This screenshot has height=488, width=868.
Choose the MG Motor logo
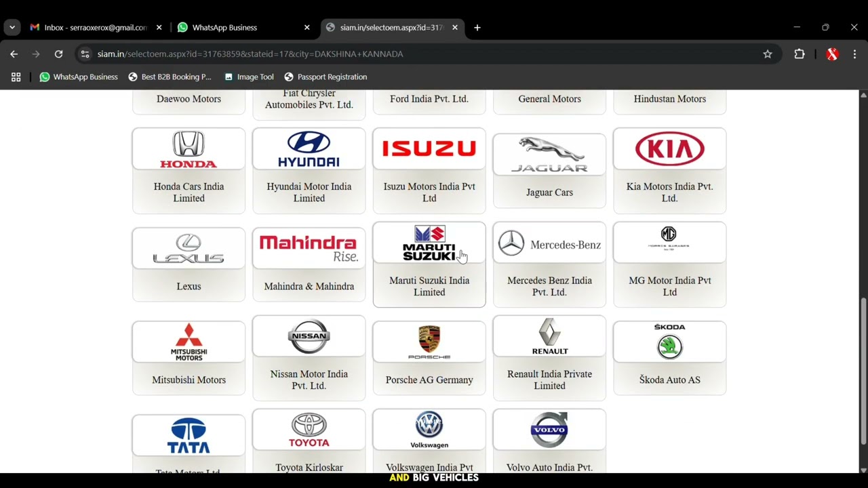(x=669, y=238)
